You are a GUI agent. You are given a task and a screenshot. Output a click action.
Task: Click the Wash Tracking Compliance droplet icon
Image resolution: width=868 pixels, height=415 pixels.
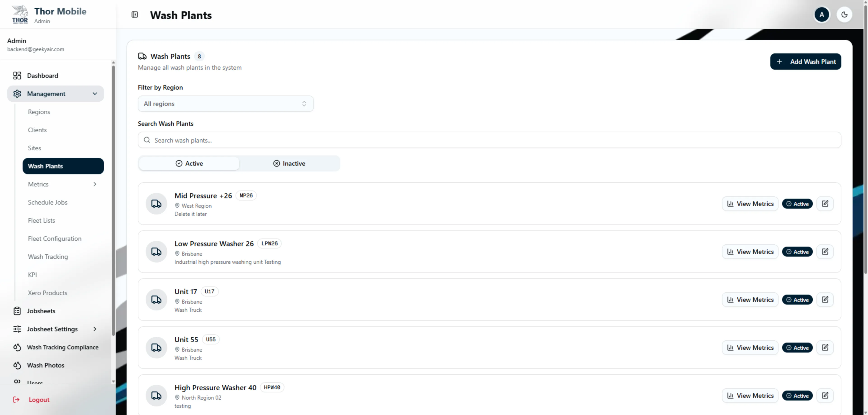tap(17, 347)
